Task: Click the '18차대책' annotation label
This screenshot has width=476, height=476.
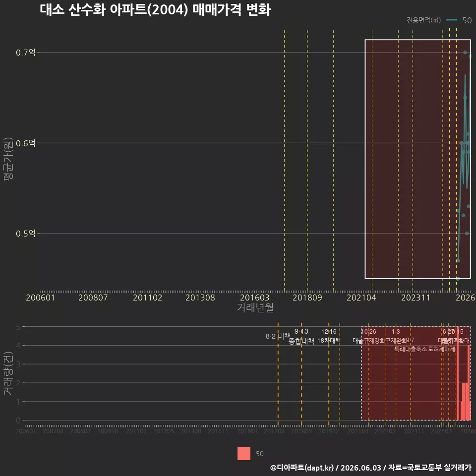Action: coord(329,341)
